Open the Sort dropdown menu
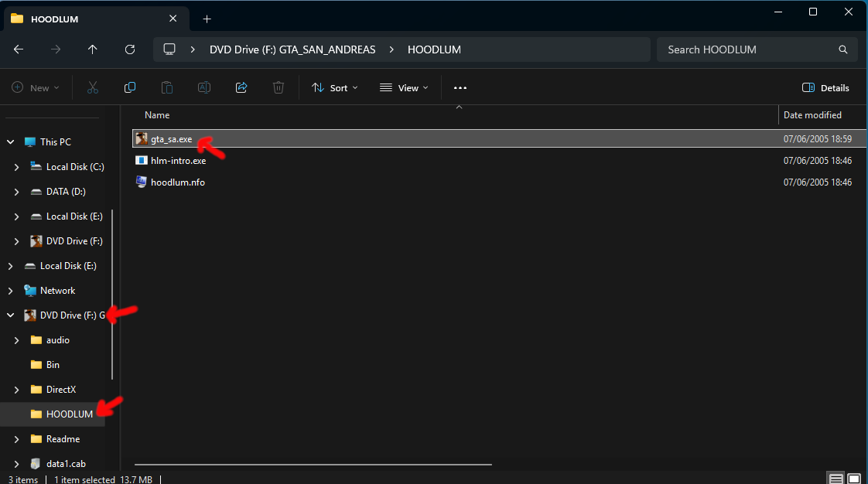Image resolution: width=868 pixels, height=484 pixels. (x=334, y=87)
